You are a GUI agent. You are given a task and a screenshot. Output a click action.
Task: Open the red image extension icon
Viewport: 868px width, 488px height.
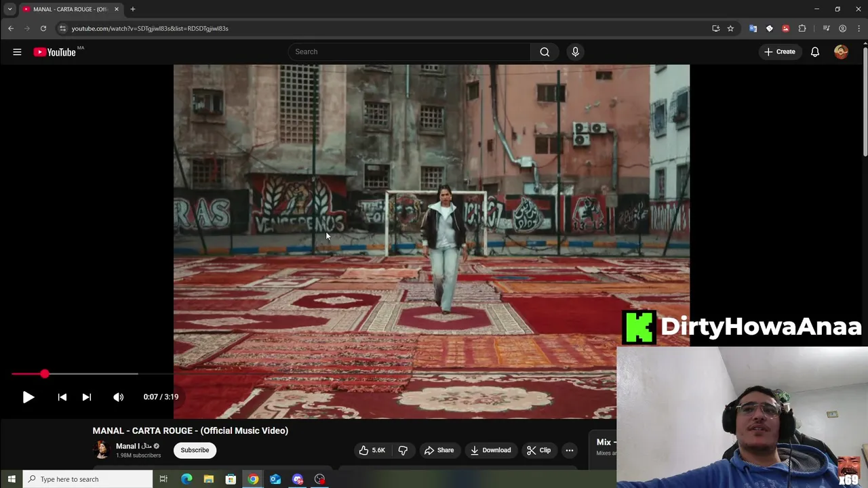point(785,28)
